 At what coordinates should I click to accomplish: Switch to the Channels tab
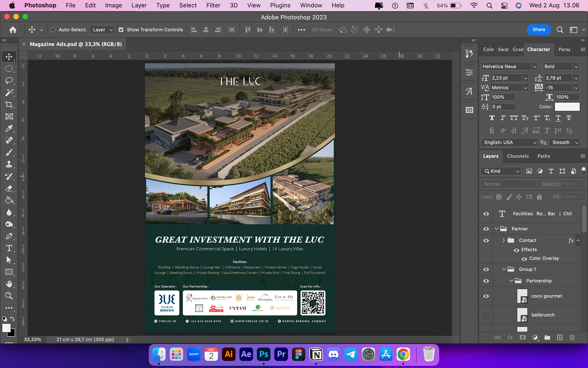coord(518,156)
